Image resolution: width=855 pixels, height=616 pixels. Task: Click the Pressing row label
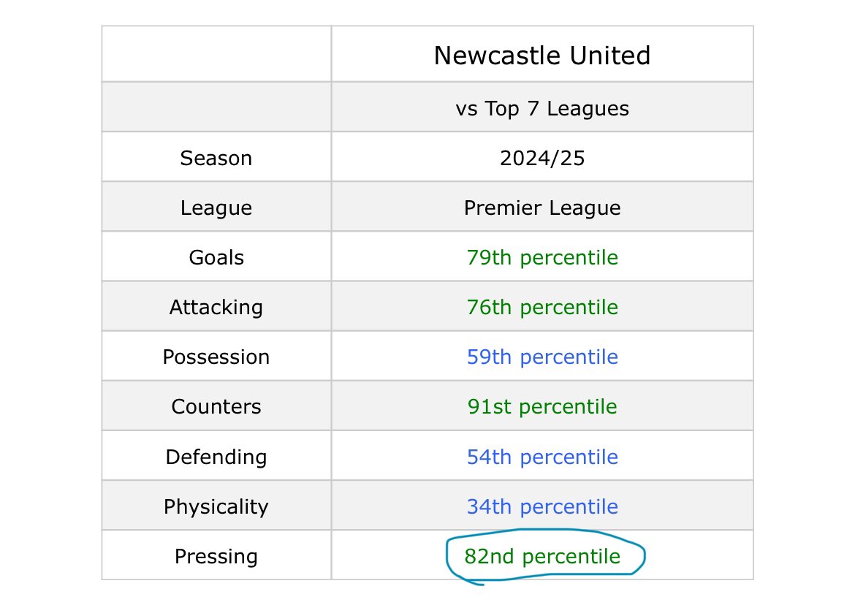(x=216, y=556)
